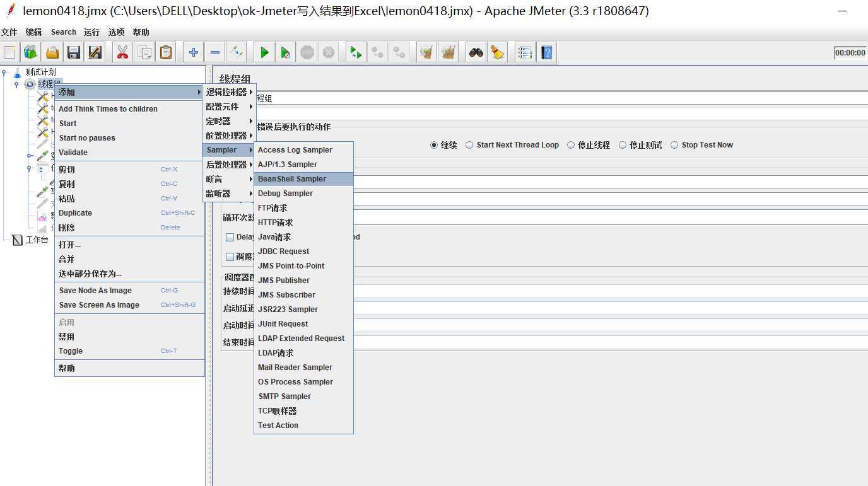Open the 帮助 menu in menu bar
This screenshot has height=486, width=868.
pyautogui.click(x=141, y=32)
